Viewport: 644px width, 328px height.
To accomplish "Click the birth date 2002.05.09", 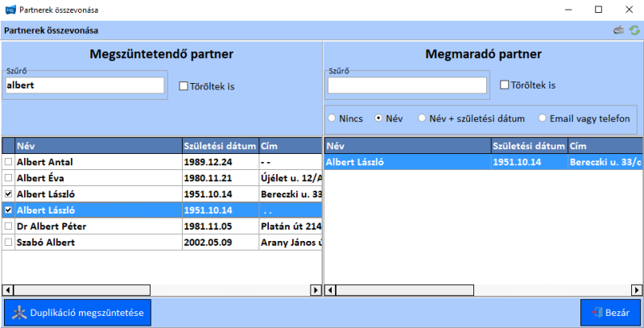I will pyautogui.click(x=221, y=242).
